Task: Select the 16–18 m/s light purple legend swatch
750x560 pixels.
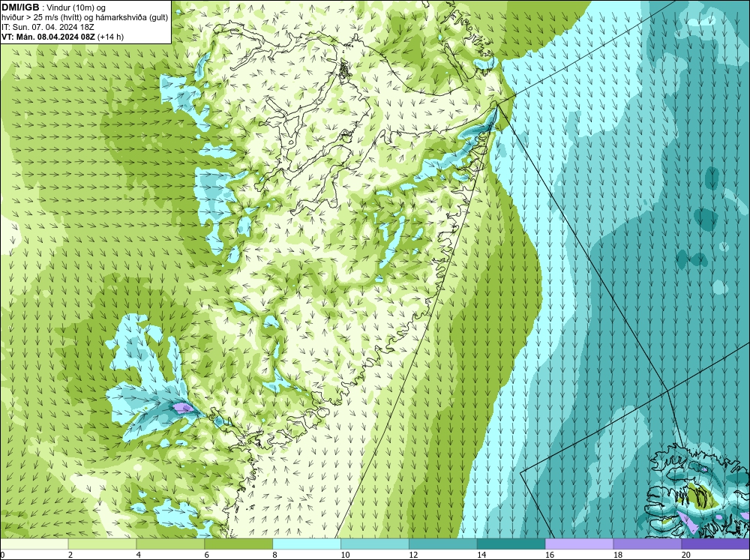Action: coord(579,544)
